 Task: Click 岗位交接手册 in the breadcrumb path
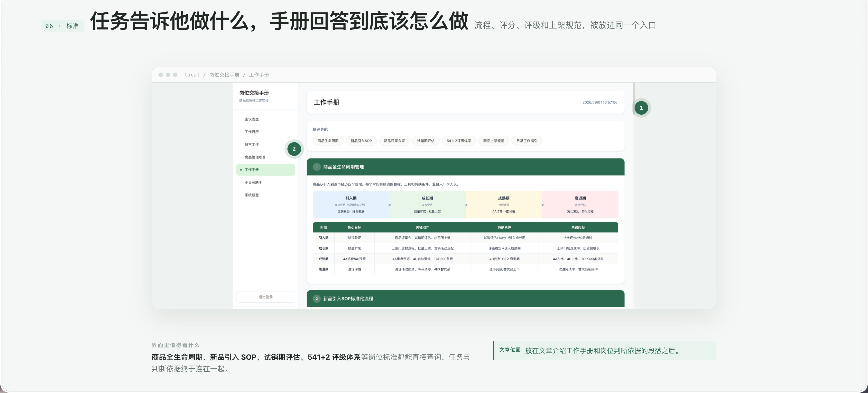(x=224, y=75)
